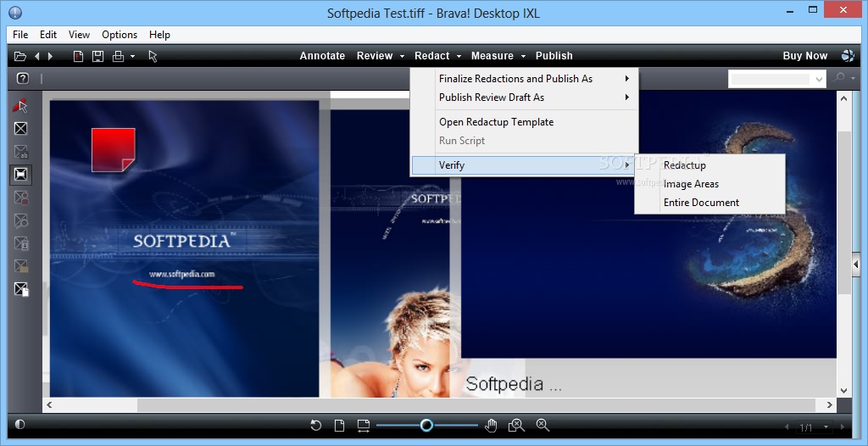Click the search magnifier icon

840,78
